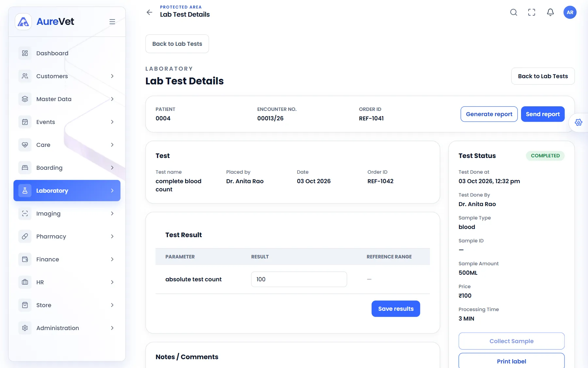Open the floating settings gear panel
The height and width of the screenshot is (368, 588).
point(579,122)
